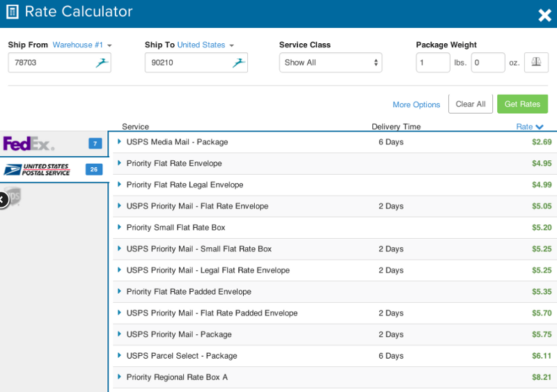Click the Get Rates button
Screen dimensions: 557x392
(522, 104)
